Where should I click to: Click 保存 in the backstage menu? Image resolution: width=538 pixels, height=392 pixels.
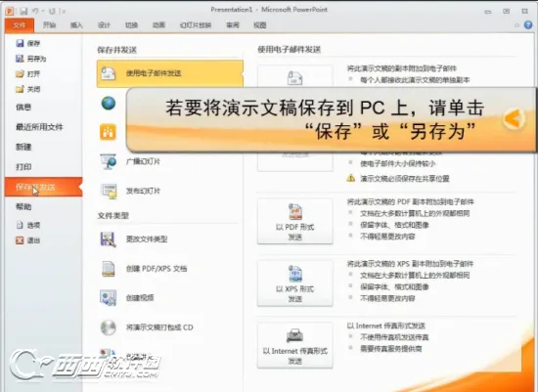28,43
